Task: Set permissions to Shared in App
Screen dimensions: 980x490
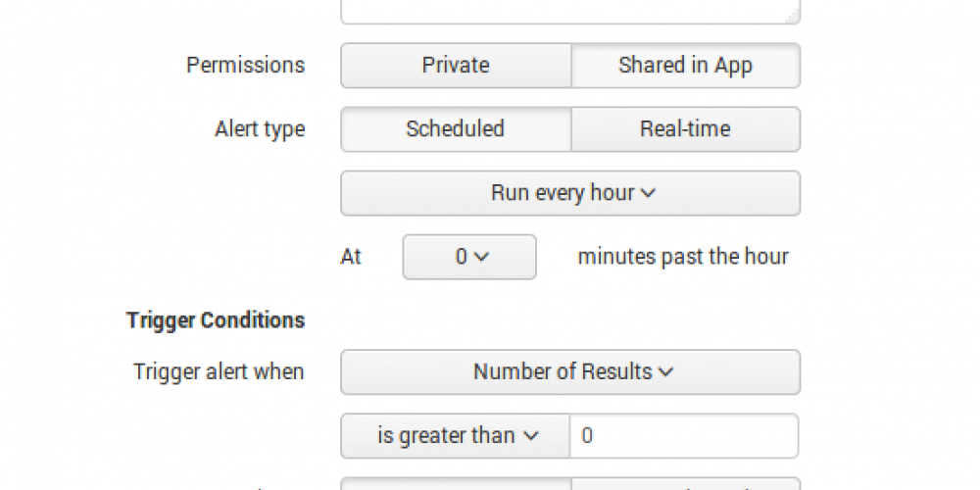Action: (685, 66)
